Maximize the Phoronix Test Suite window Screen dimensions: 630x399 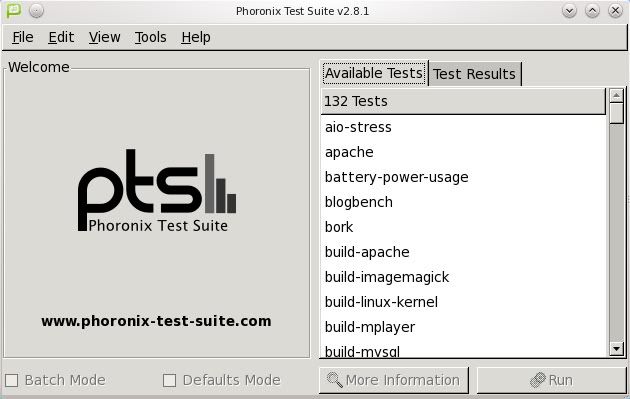pos(592,10)
